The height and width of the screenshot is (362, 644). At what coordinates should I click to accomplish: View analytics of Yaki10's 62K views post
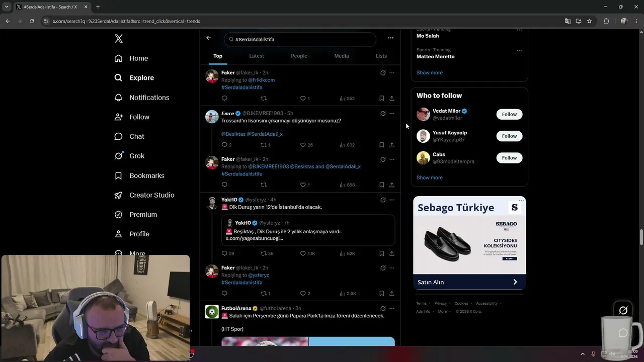point(348,253)
